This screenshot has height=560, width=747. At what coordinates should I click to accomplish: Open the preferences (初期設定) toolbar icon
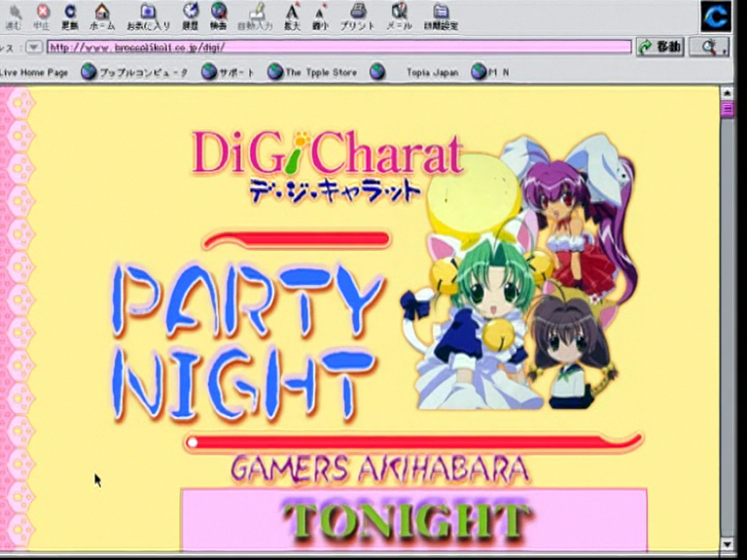point(441,17)
